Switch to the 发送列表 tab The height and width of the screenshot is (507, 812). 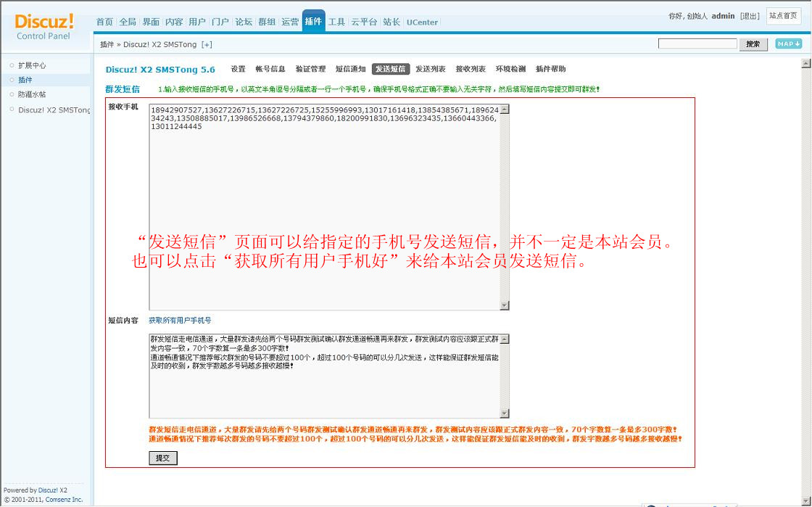click(x=431, y=69)
